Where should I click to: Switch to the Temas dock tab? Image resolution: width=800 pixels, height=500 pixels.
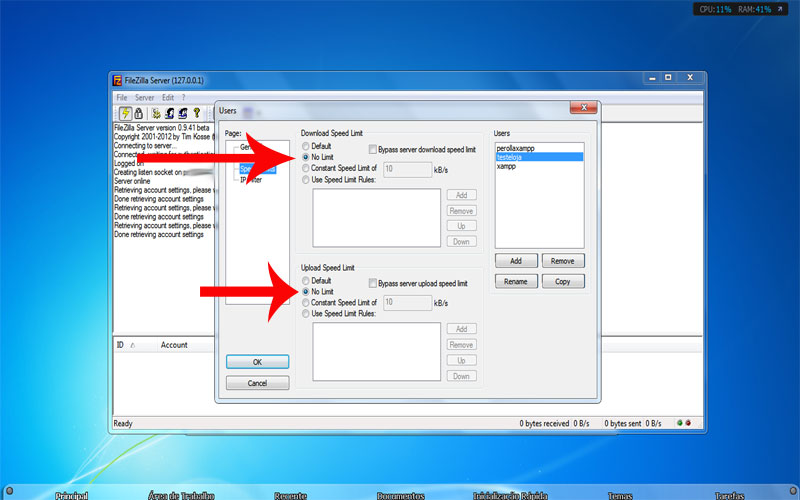point(620,495)
